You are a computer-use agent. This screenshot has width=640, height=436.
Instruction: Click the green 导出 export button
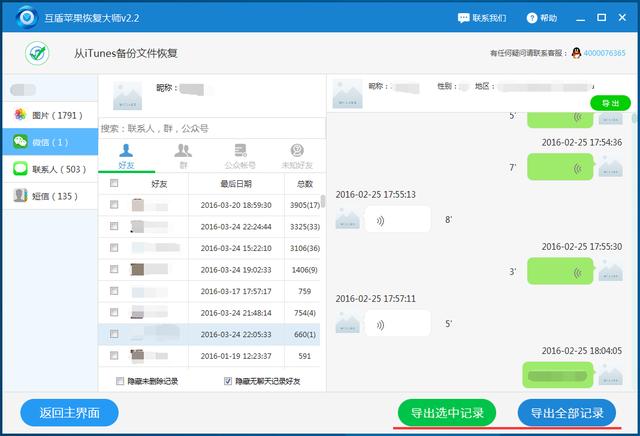click(x=610, y=103)
